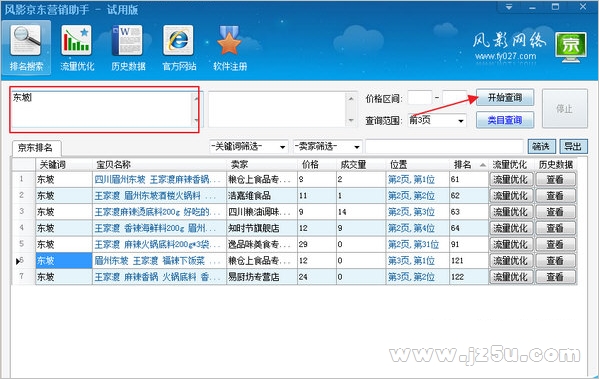
Task: Click 流量优化 button for rank 61 row
Action: 511,180
